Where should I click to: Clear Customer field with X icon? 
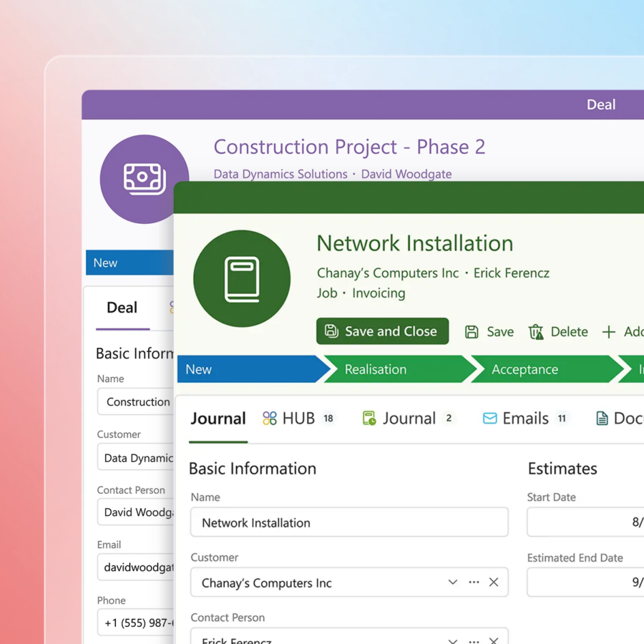[x=494, y=582]
